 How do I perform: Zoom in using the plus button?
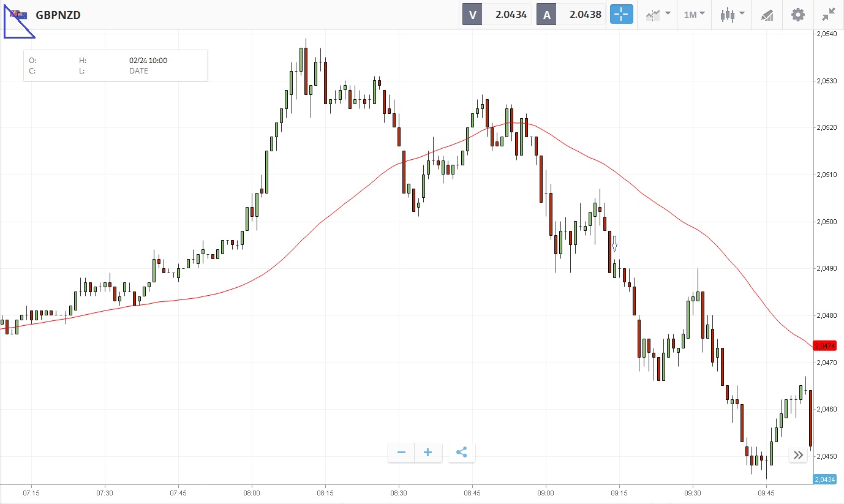[x=428, y=453]
